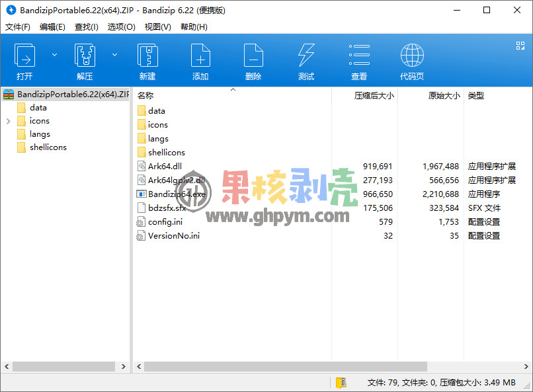Click the New archive (新建) icon

pos(147,55)
